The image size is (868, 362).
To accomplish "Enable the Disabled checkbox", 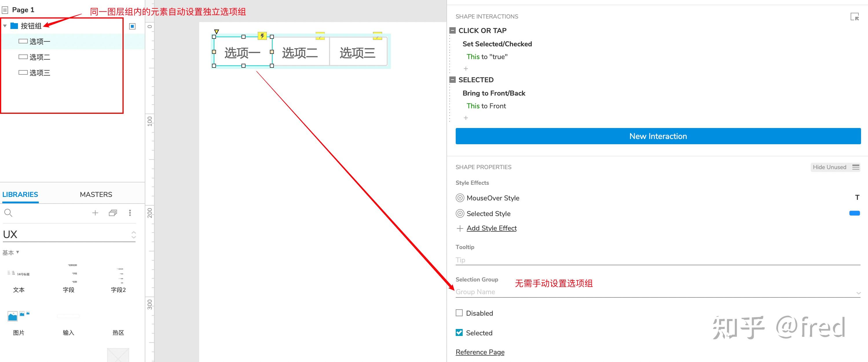I will point(459,313).
